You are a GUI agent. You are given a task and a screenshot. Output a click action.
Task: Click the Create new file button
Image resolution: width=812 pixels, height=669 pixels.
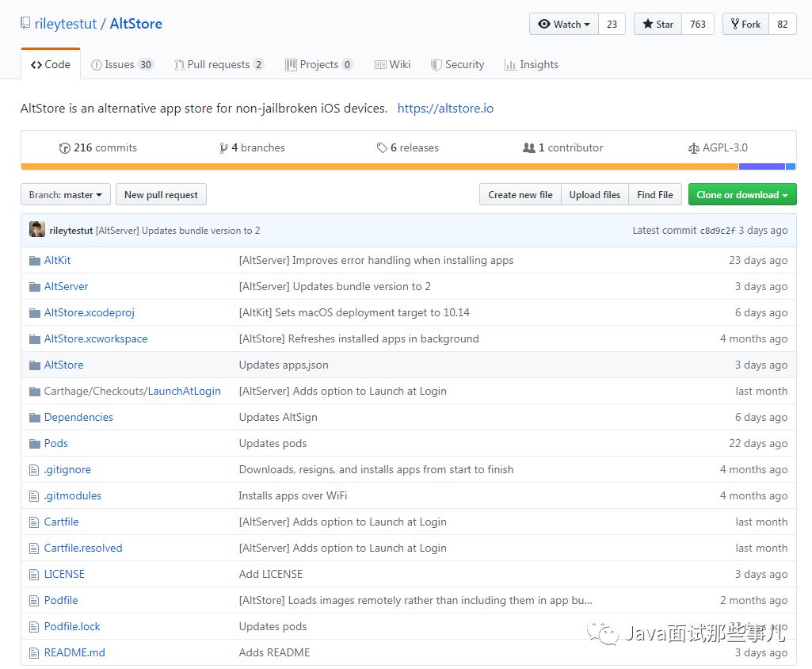tap(520, 195)
